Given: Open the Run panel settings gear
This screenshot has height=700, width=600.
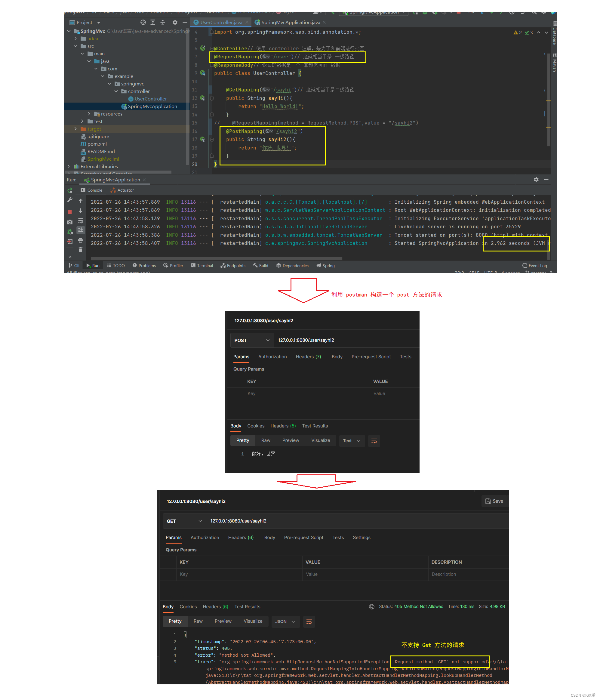Looking at the screenshot, I should pyautogui.click(x=537, y=180).
